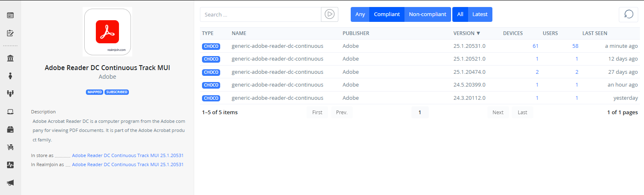Viewport: 644px width, 195px height.
Task: Open the In store Adobe Reader link
Action: 127,156
